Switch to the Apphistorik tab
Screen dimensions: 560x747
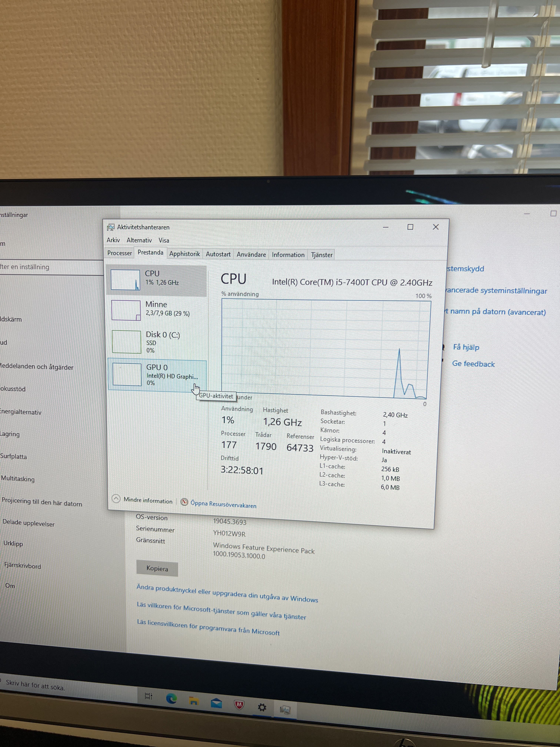[x=185, y=254]
